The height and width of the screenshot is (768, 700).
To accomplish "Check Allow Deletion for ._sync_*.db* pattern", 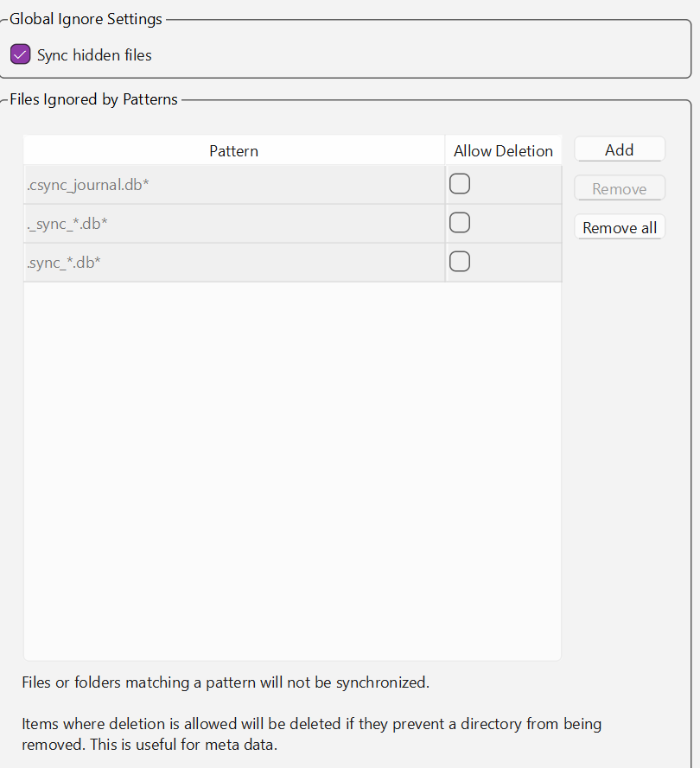I will [x=460, y=223].
